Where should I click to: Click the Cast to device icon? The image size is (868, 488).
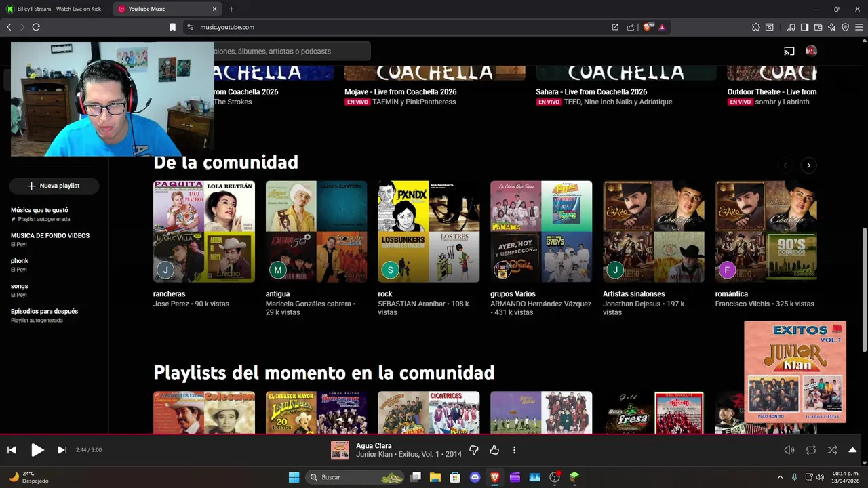pyautogui.click(x=789, y=51)
